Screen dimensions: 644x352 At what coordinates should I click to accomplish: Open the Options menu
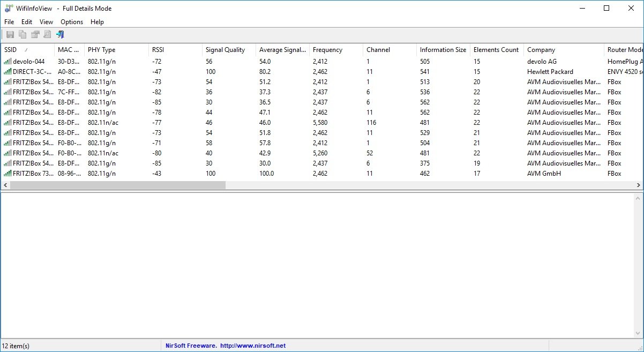(x=71, y=22)
